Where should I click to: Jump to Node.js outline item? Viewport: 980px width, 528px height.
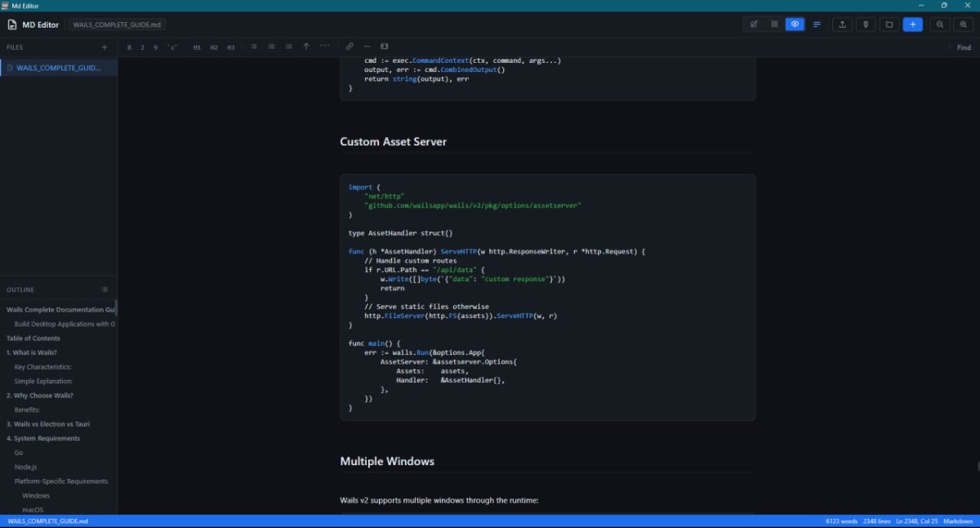click(x=25, y=467)
